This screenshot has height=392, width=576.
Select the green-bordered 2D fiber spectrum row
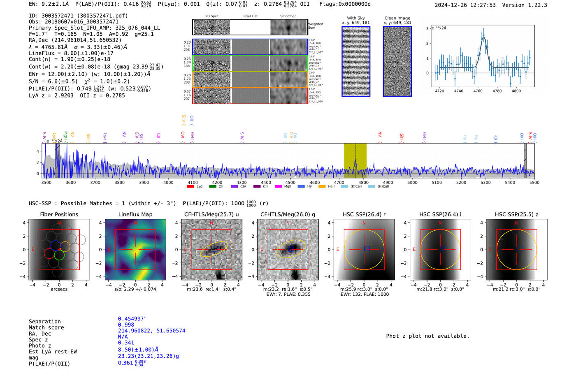click(x=250, y=63)
